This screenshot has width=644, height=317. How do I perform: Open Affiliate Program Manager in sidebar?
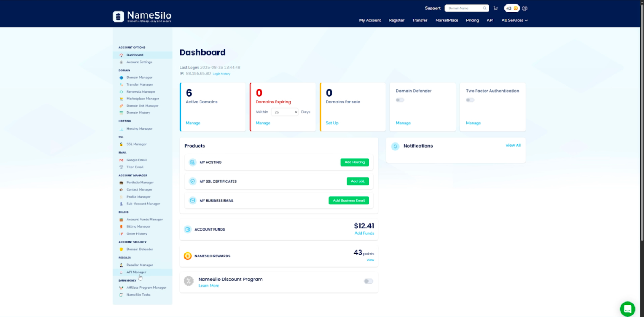(146, 288)
